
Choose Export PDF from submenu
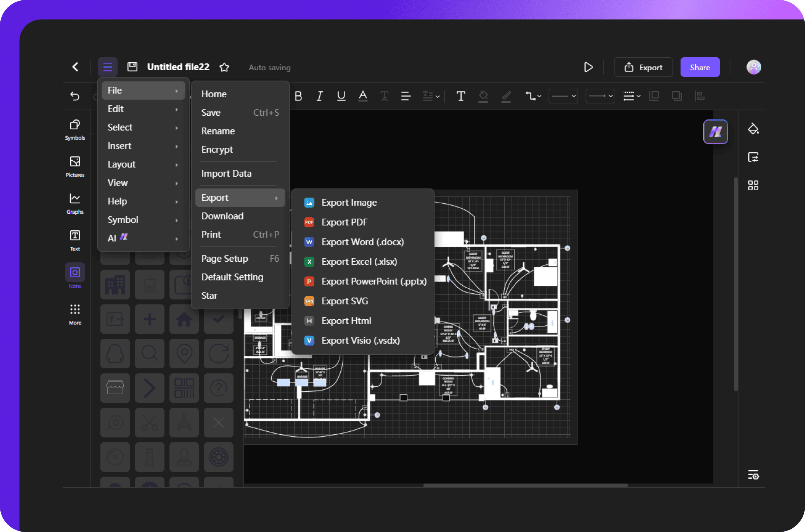(x=344, y=222)
